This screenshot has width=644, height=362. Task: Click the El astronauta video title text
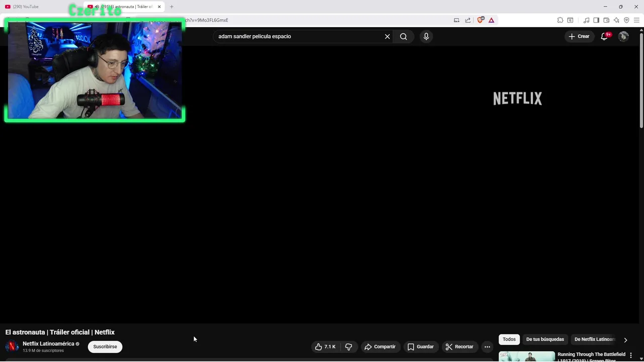[x=60, y=332]
